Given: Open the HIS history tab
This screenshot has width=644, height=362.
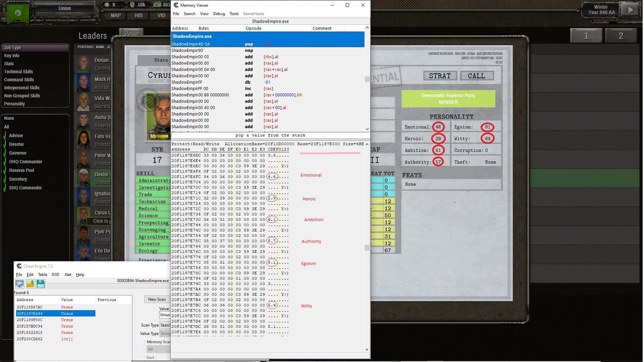Looking at the screenshot, I should tap(139, 15).
